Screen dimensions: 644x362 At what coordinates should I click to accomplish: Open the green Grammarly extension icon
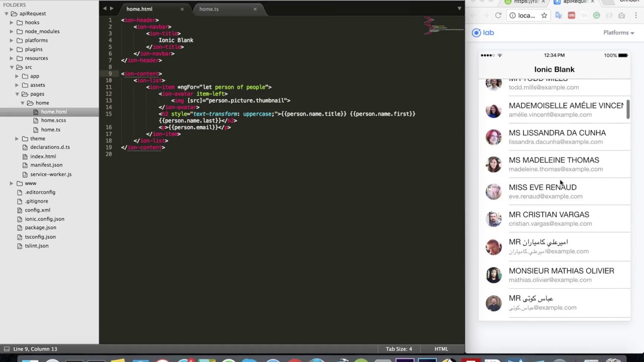tap(596, 16)
